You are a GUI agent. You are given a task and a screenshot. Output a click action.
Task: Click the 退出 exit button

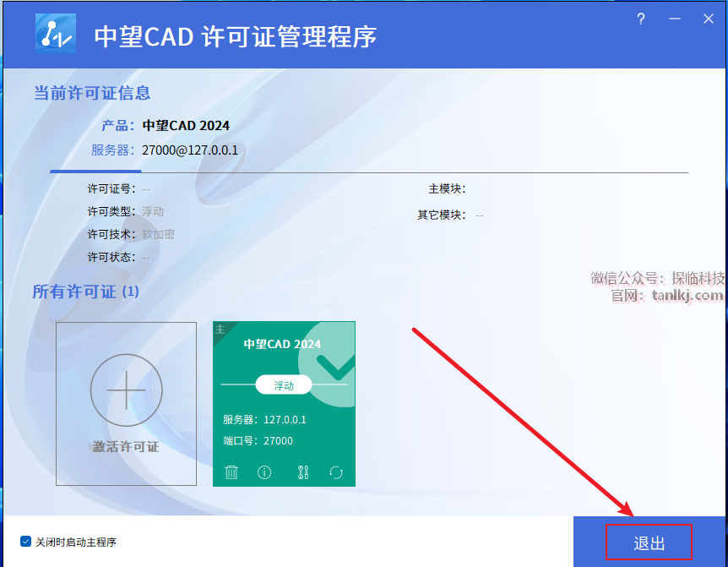[x=649, y=542]
